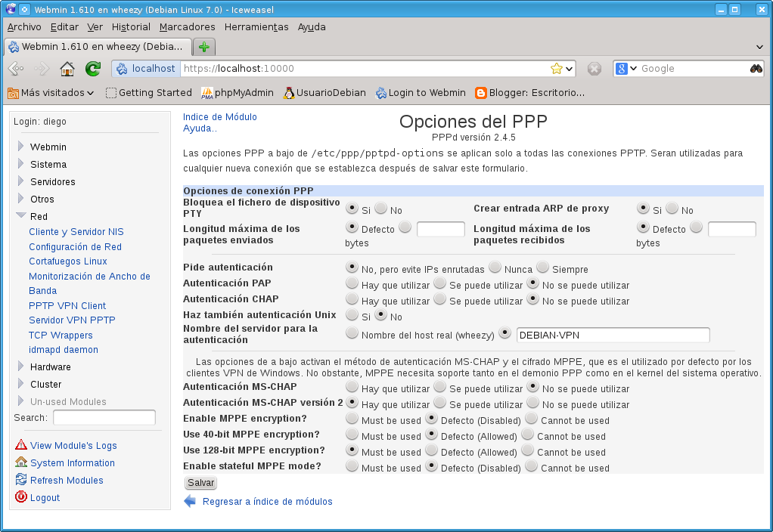Select Cannot be used for Enable MPPE encryption
773x532 pixels.
tap(532, 418)
